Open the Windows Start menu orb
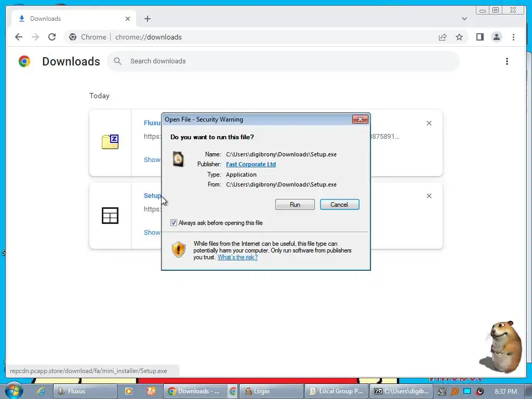The width and height of the screenshot is (532, 399). [14, 391]
